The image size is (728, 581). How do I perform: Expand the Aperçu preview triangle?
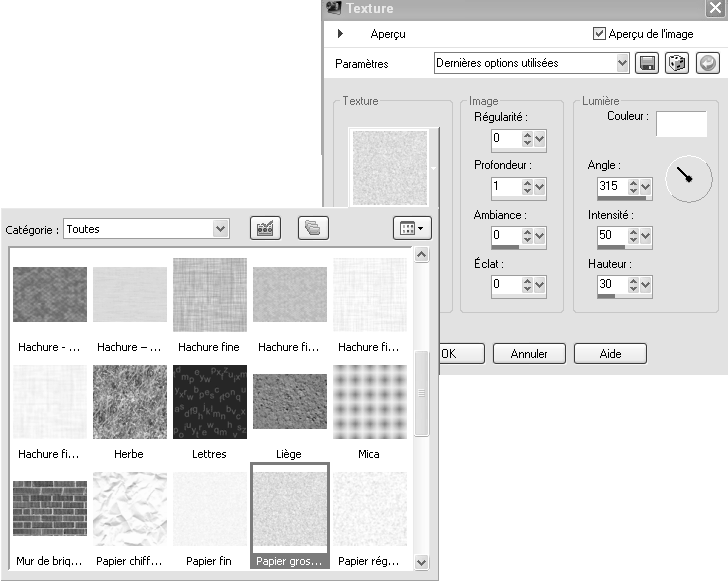click(x=341, y=34)
